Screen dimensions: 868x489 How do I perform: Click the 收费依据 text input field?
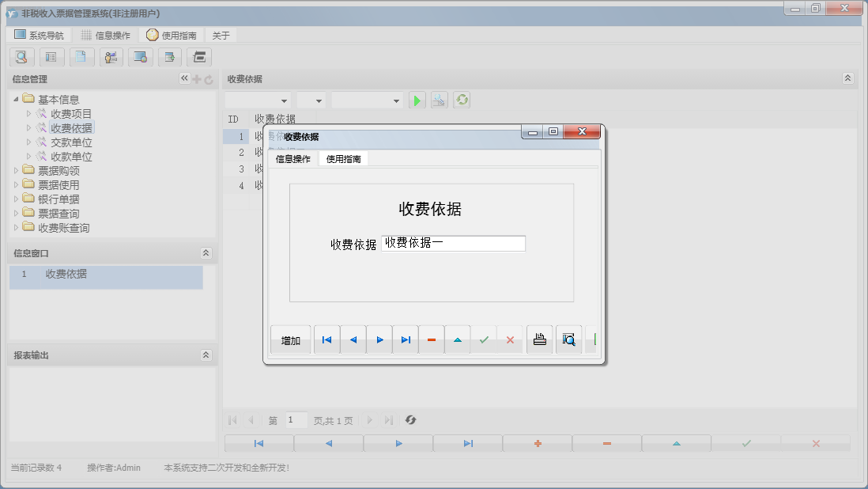pos(453,244)
